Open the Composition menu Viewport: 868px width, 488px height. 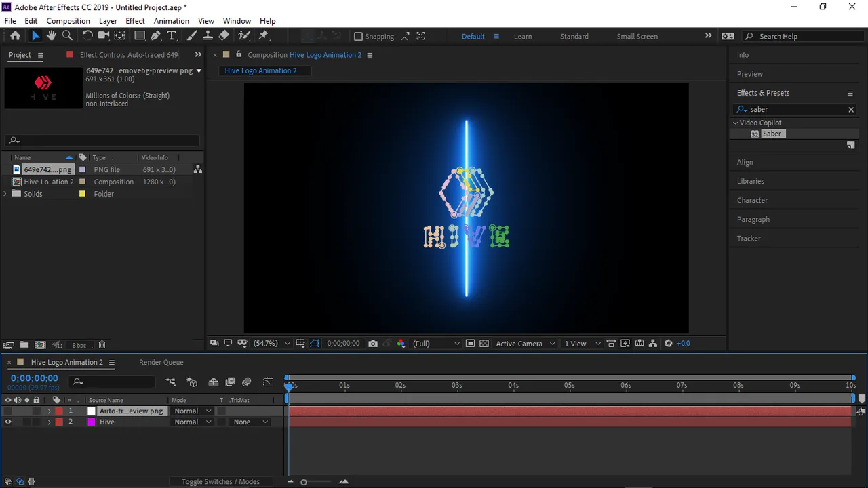point(68,21)
